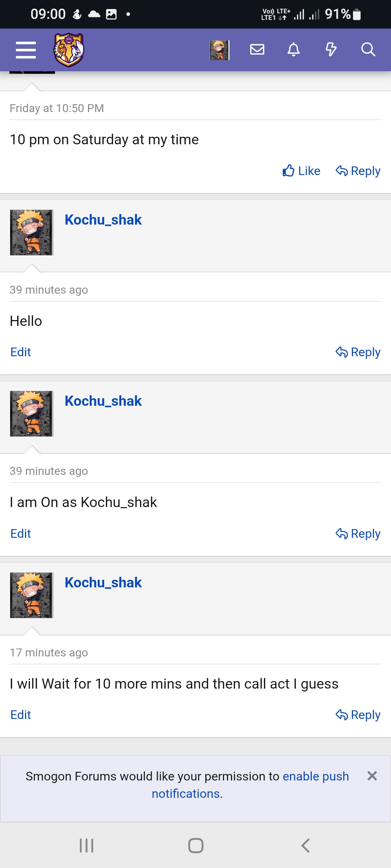The image size is (391, 868).
Task: Dismiss the push notification banner
Action: (x=372, y=776)
